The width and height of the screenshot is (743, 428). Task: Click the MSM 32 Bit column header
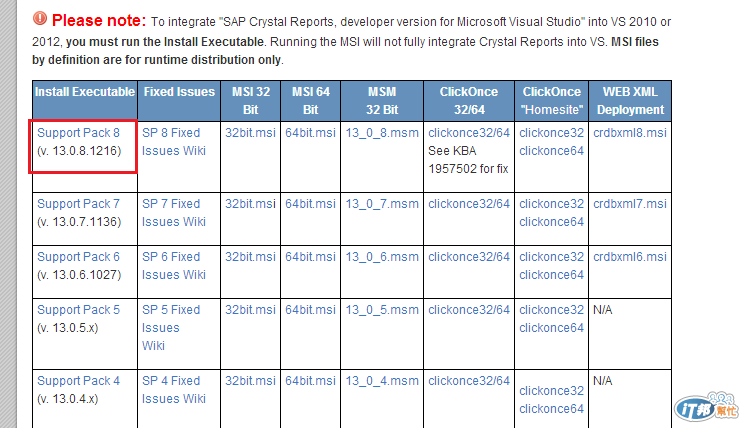[x=382, y=101]
